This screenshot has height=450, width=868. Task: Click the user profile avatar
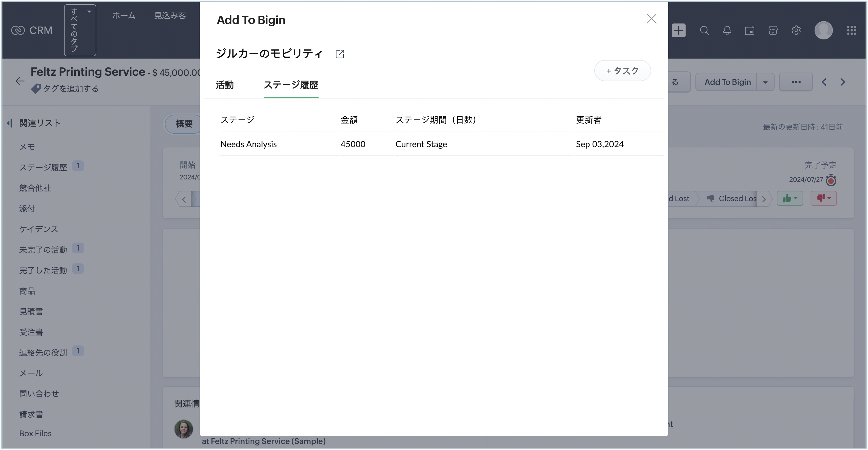pos(823,31)
